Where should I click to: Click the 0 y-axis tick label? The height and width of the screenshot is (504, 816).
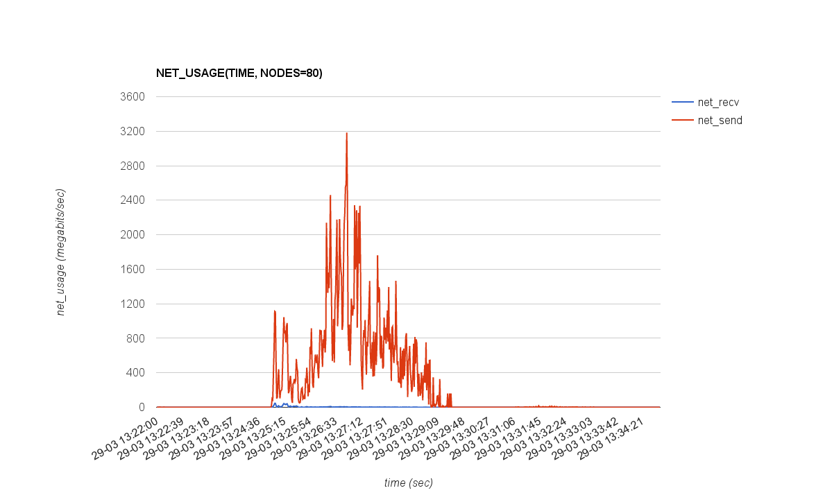[x=141, y=407]
